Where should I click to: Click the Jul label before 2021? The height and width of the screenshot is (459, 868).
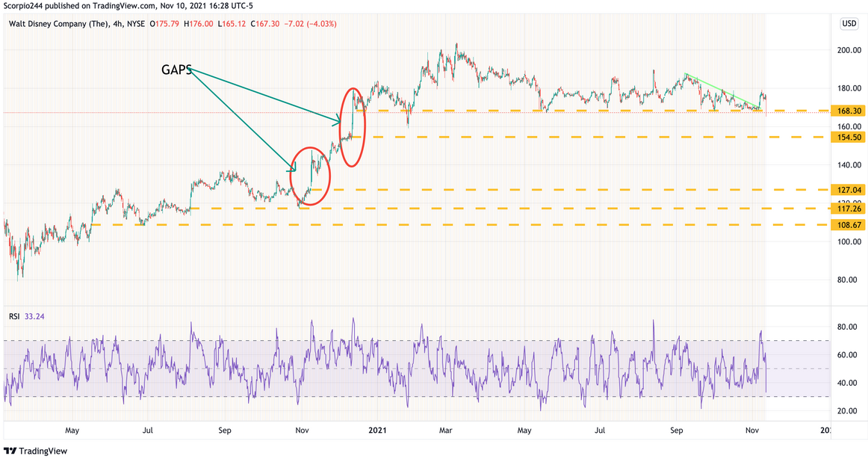tap(148, 430)
